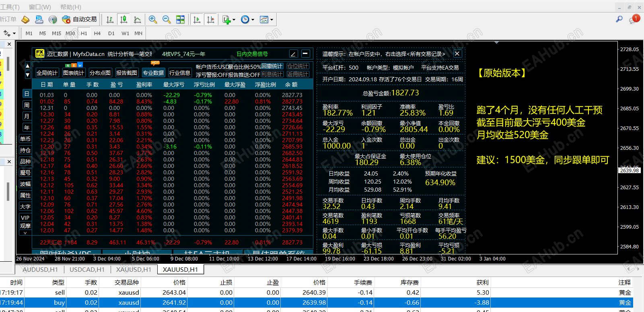
Task: Open the Signals radar icon
Action: click(53, 19)
